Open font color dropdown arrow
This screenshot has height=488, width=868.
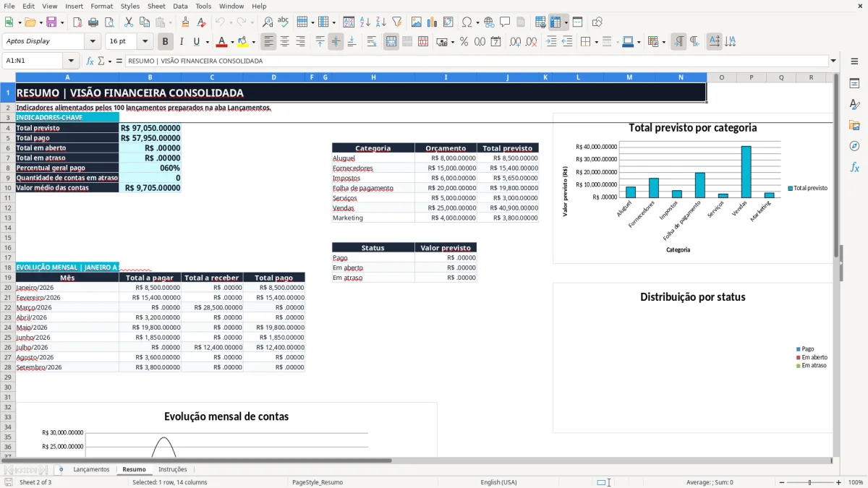(232, 42)
